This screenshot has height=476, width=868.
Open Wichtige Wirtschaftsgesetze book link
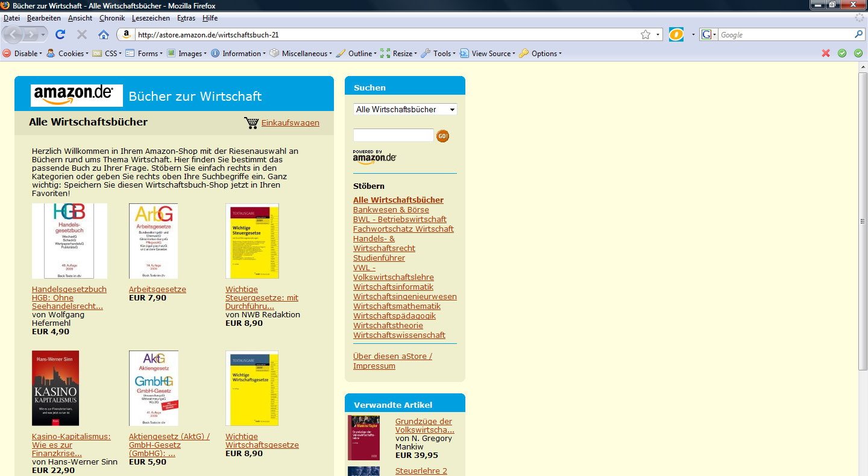point(262,440)
